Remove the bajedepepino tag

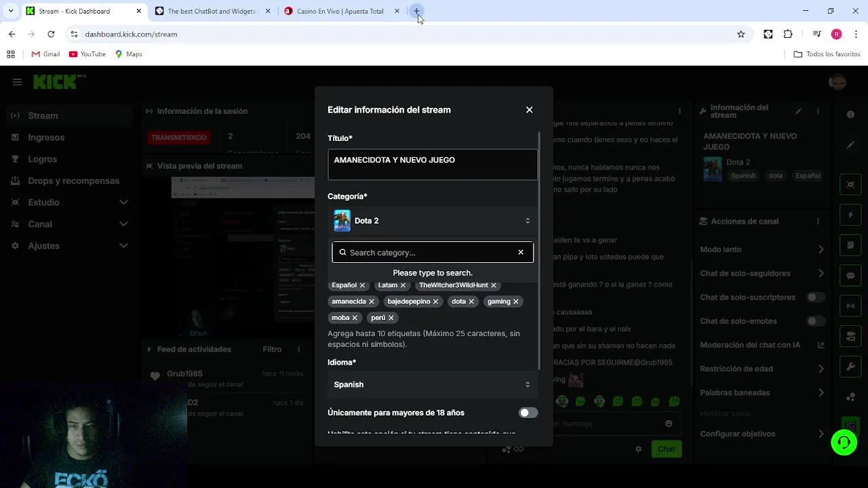click(x=435, y=302)
